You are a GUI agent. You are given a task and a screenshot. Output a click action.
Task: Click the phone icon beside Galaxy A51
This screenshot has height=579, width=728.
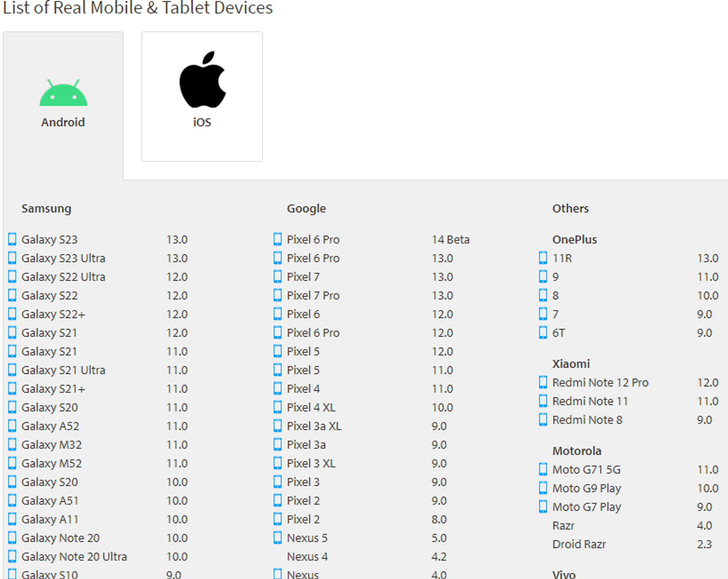12,500
